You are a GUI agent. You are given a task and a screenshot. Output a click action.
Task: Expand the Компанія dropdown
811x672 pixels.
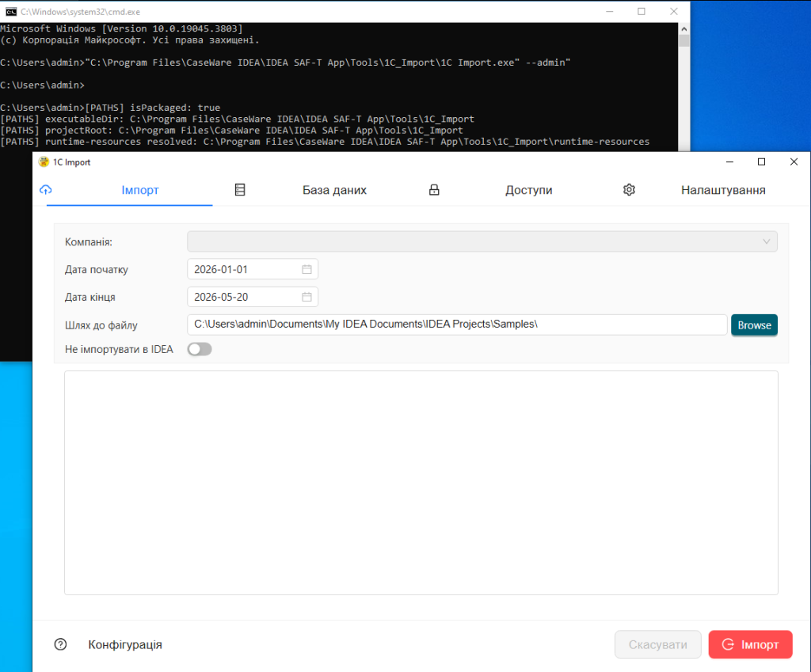tap(482, 241)
